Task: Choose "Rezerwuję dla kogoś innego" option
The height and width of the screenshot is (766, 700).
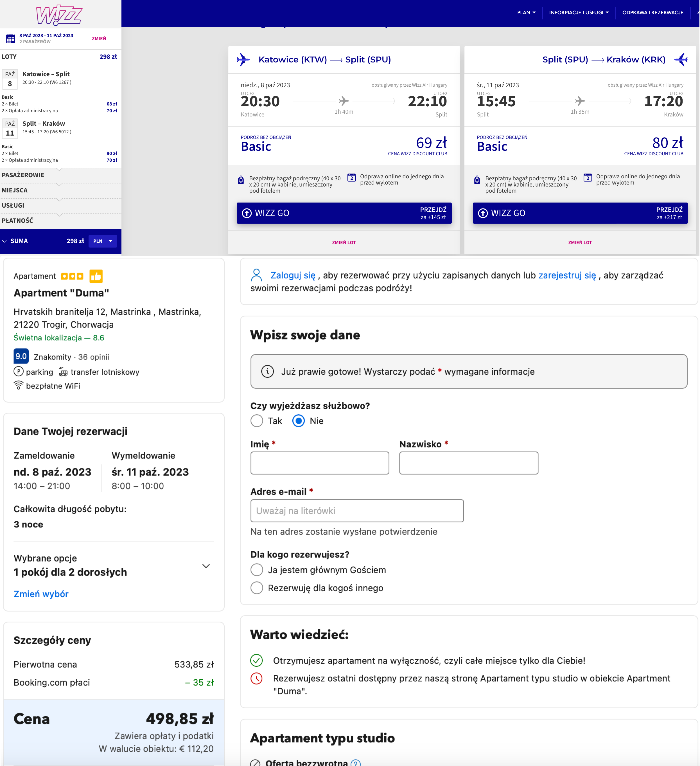Action: (x=257, y=588)
